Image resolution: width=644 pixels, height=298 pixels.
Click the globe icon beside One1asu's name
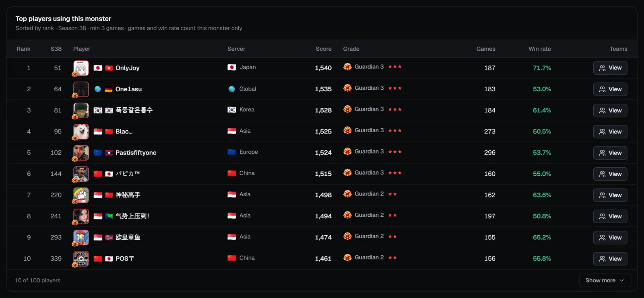pyautogui.click(x=98, y=89)
